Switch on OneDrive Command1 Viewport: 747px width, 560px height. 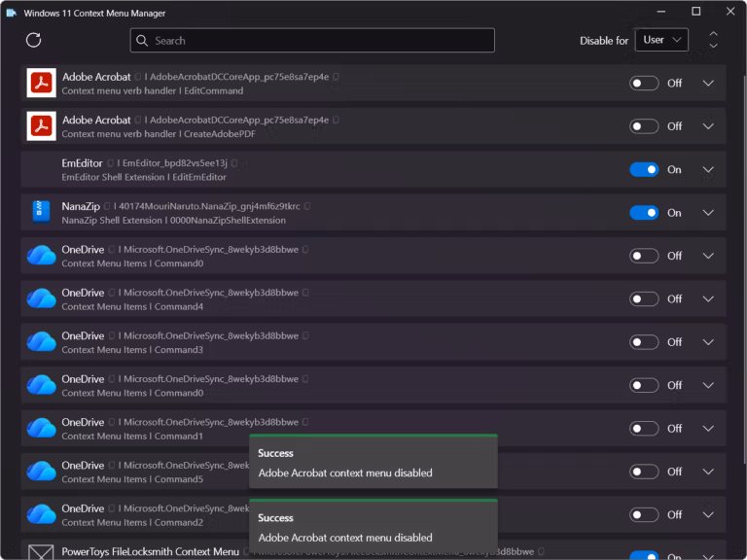pos(644,429)
